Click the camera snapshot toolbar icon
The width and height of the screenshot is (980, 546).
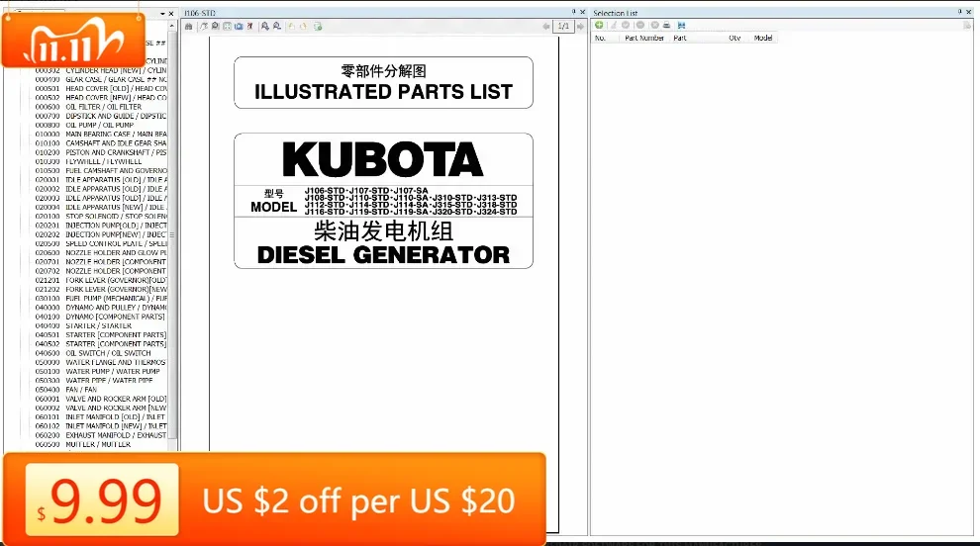coord(239,27)
